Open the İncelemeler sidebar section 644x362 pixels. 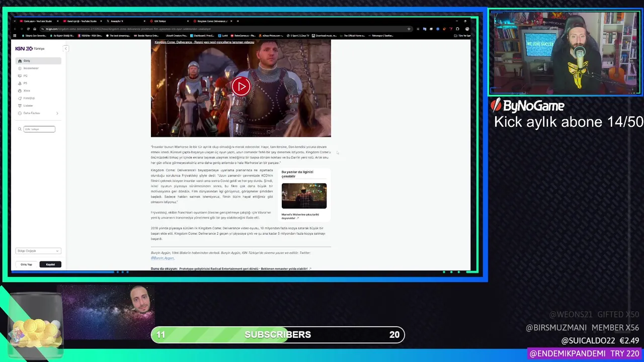(31, 68)
